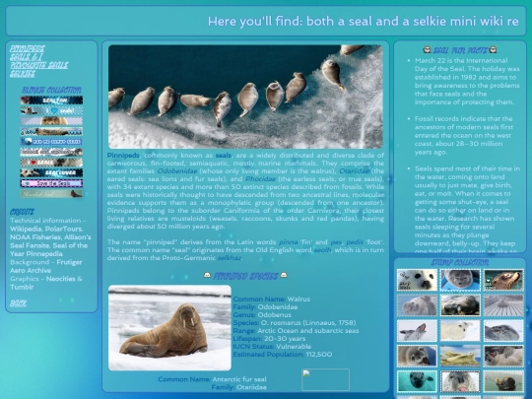Open the Pinnipeds navigation link
The image size is (532, 399).
(x=28, y=48)
